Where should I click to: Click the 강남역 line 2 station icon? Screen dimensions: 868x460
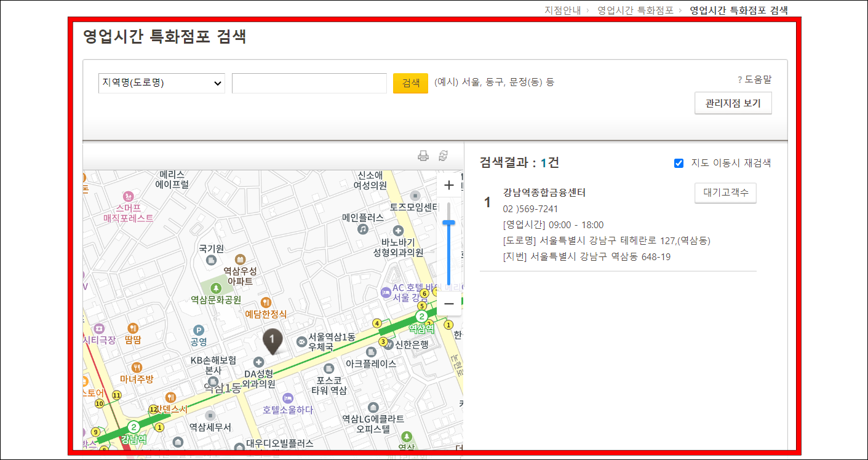133,426
